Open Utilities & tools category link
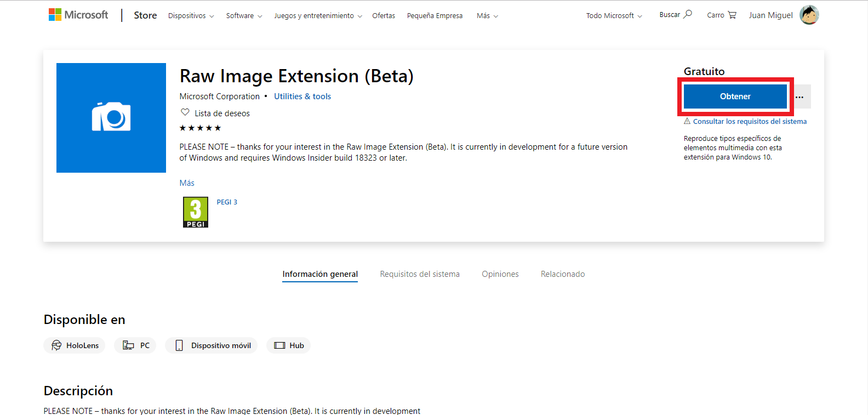Viewport: 868px width, 415px height. point(302,96)
